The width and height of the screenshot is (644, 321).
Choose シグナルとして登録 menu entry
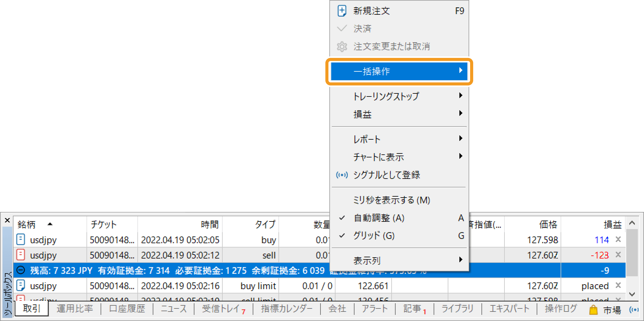(399, 175)
